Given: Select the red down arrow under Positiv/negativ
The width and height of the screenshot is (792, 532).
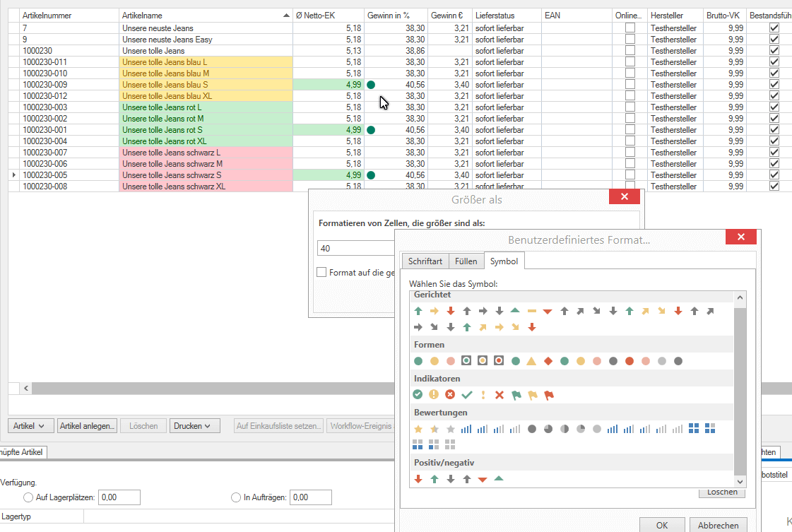Looking at the screenshot, I should tap(418, 479).
